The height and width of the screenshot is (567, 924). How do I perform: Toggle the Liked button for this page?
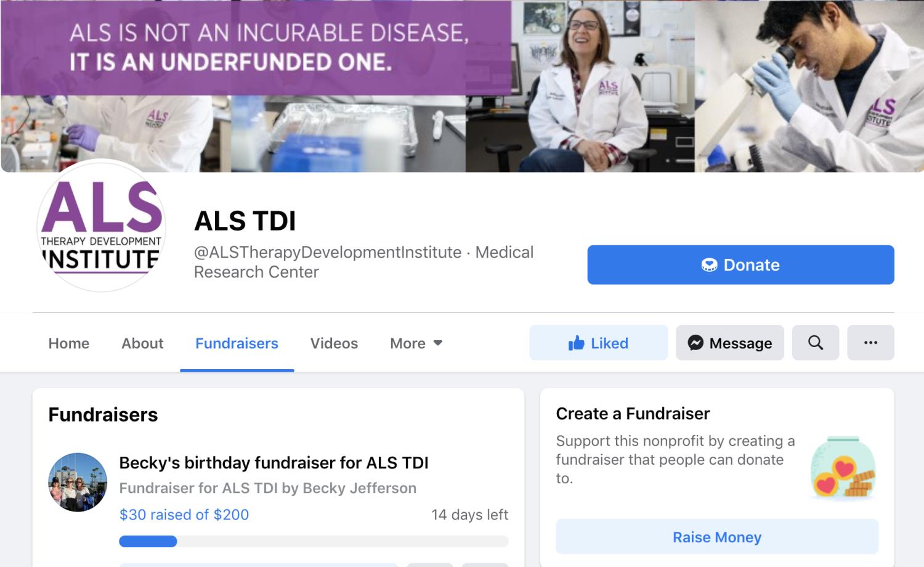coord(598,343)
